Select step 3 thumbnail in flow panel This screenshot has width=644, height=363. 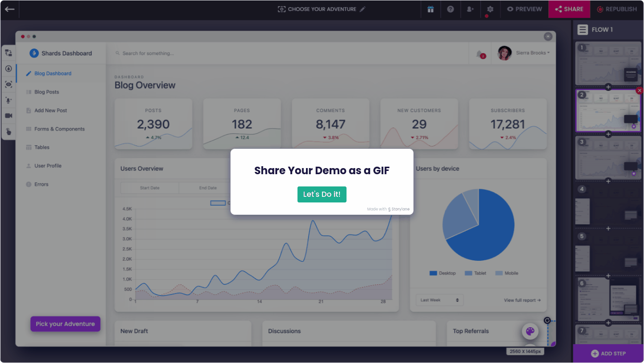(x=608, y=158)
